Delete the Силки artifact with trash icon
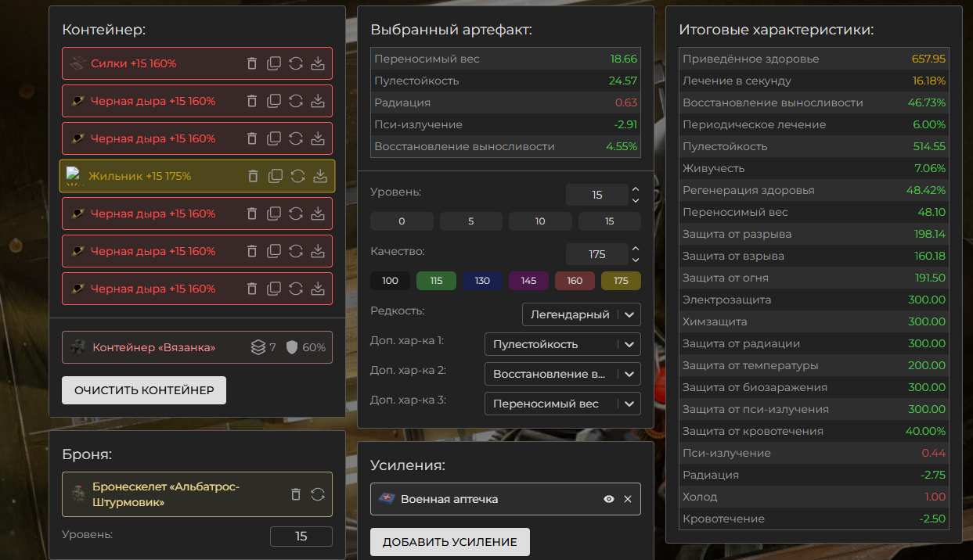973x560 pixels. tap(252, 63)
